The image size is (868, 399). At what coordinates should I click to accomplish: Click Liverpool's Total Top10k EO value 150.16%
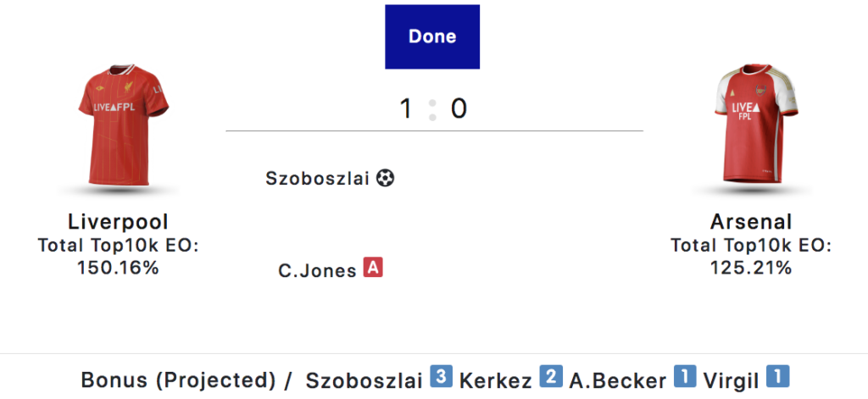(118, 268)
